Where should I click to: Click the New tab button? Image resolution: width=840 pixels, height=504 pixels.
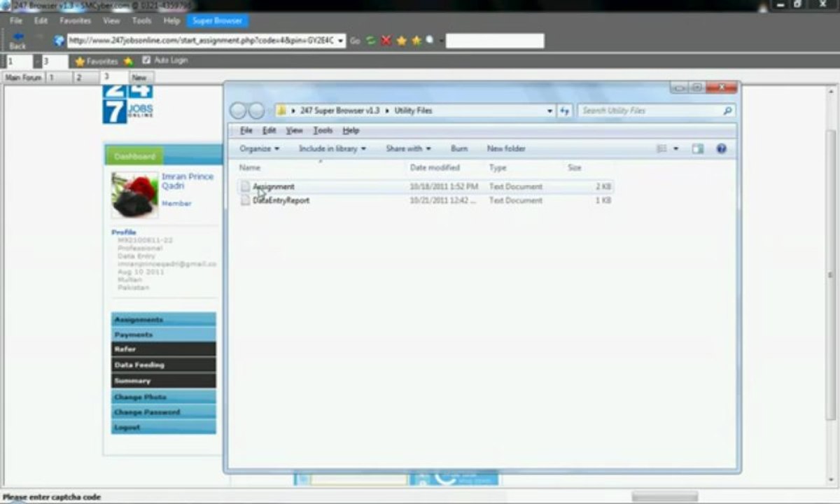[140, 78]
